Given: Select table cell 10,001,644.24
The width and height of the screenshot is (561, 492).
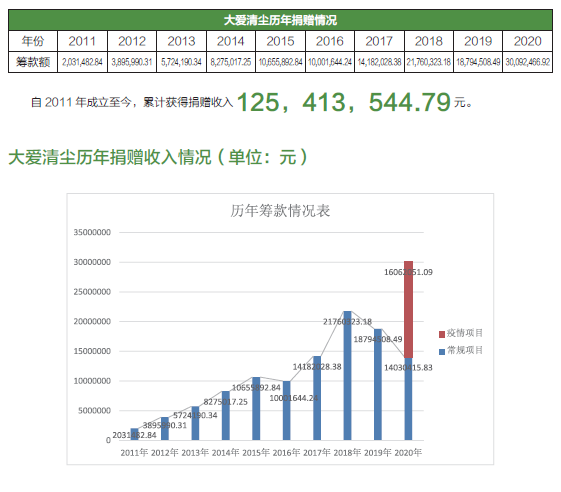Looking at the screenshot, I should (x=330, y=62).
